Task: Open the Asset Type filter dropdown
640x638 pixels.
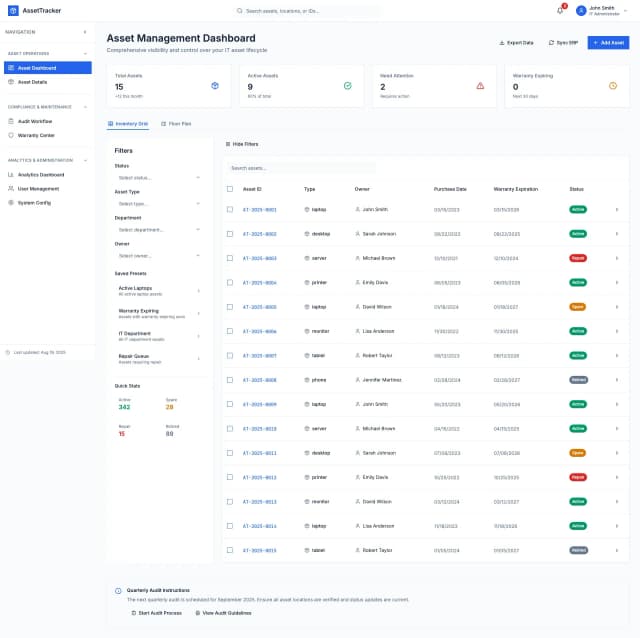Action: [x=158, y=203]
